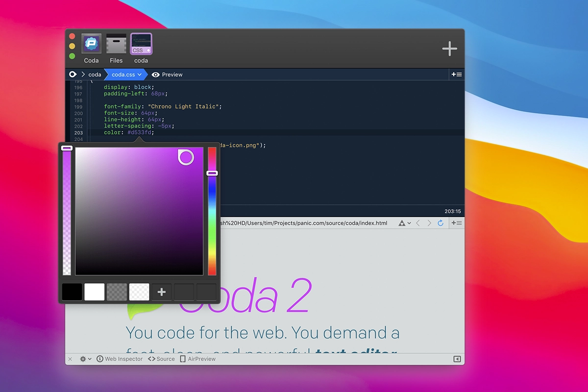This screenshot has width=588, height=392.
Task: Select the Preview item in path bar
Action: (x=167, y=74)
